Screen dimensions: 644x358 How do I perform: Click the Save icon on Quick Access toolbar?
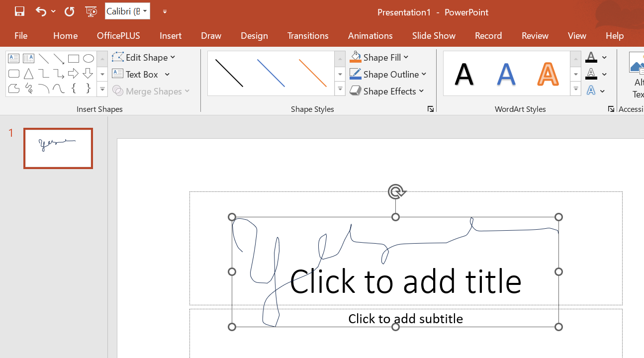(x=19, y=11)
